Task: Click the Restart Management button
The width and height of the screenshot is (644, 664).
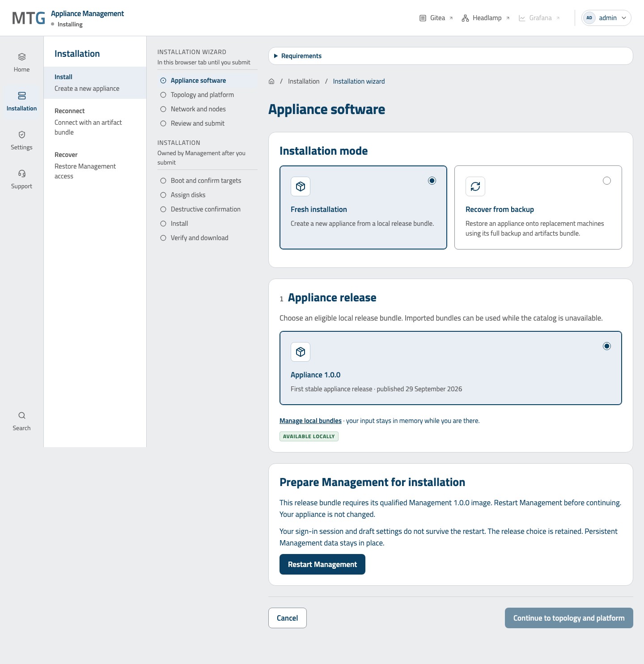Action: click(x=322, y=564)
